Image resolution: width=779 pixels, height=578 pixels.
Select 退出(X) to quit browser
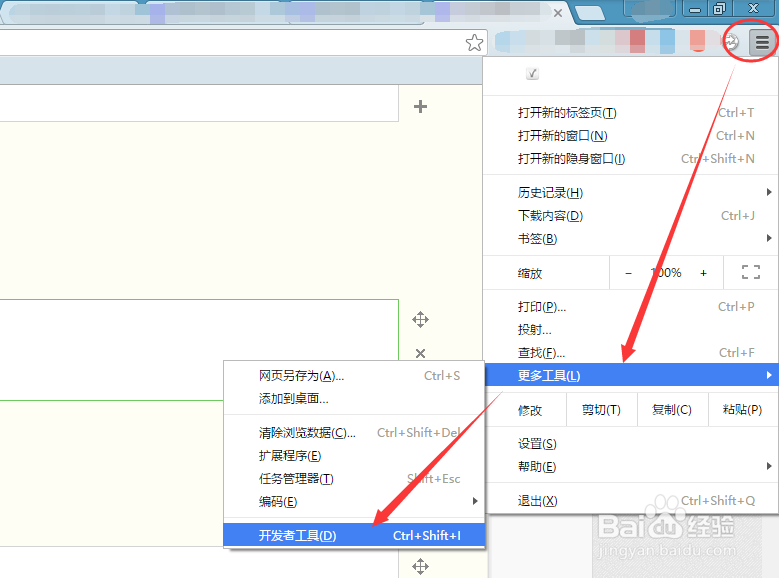pyautogui.click(x=631, y=500)
